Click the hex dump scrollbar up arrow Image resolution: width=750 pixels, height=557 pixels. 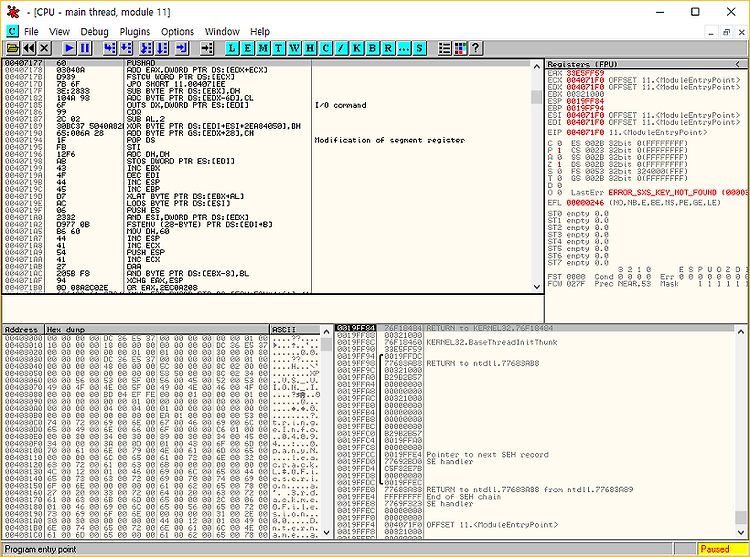(x=326, y=331)
